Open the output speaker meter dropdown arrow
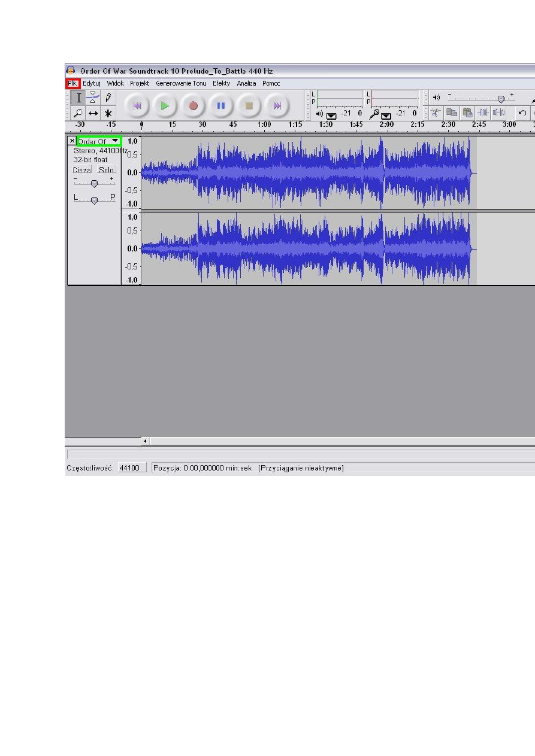 point(331,115)
